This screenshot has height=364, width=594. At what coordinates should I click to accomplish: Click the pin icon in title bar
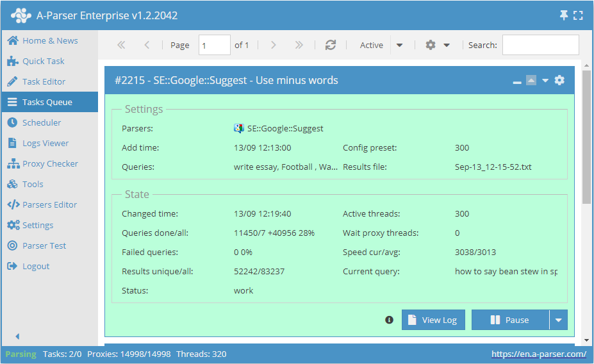(x=564, y=15)
